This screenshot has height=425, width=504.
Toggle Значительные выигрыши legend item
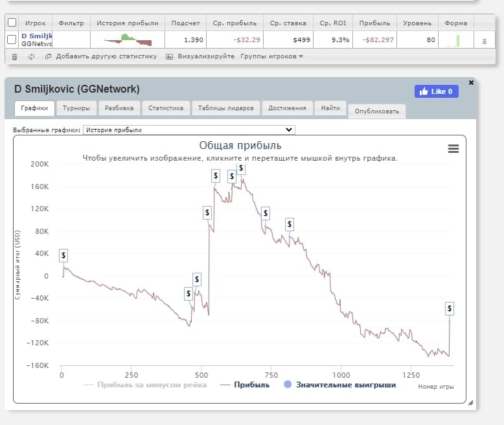[x=339, y=385]
